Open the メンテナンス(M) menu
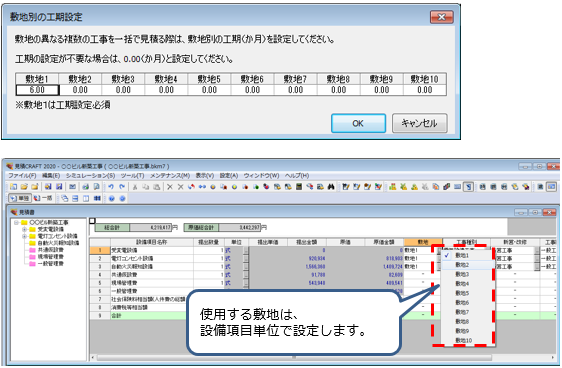The height and width of the screenshot is (368, 562). (170, 176)
